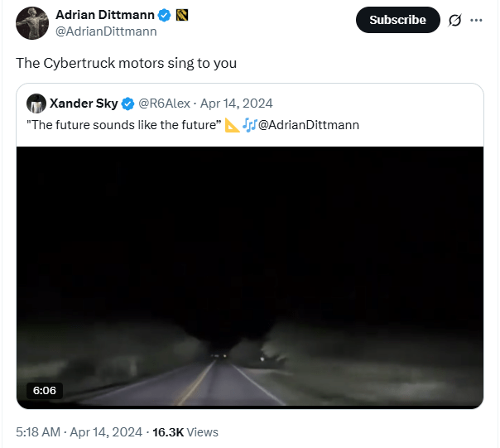Click Adrian Dittmann's profile avatar
This screenshot has width=500, height=448.
[32, 22]
